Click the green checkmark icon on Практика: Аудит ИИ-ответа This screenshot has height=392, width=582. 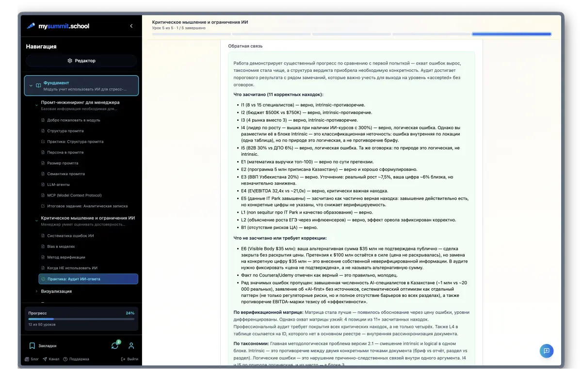[43, 279]
